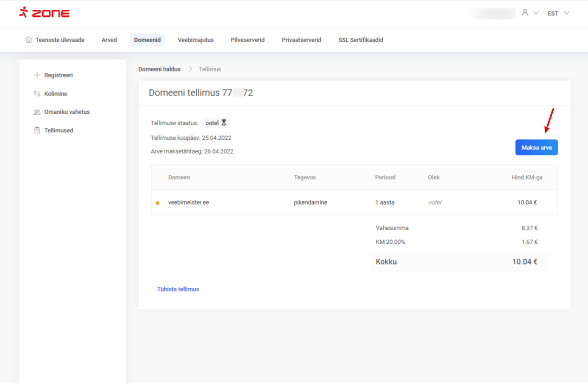The width and height of the screenshot is (588, 383).
Task: Open the EST language dropdown
Action: (x=558, y=13)
